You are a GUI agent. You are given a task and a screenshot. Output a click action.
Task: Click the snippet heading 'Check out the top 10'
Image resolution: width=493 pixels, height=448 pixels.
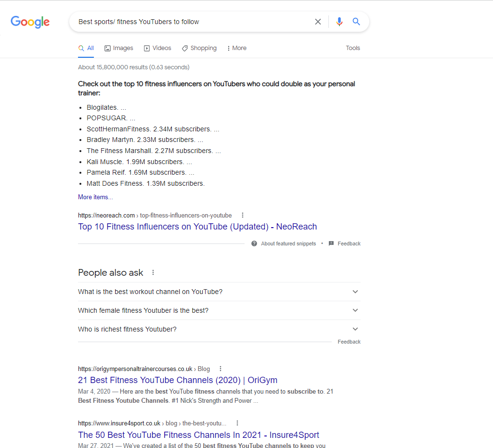click(216, 88)
